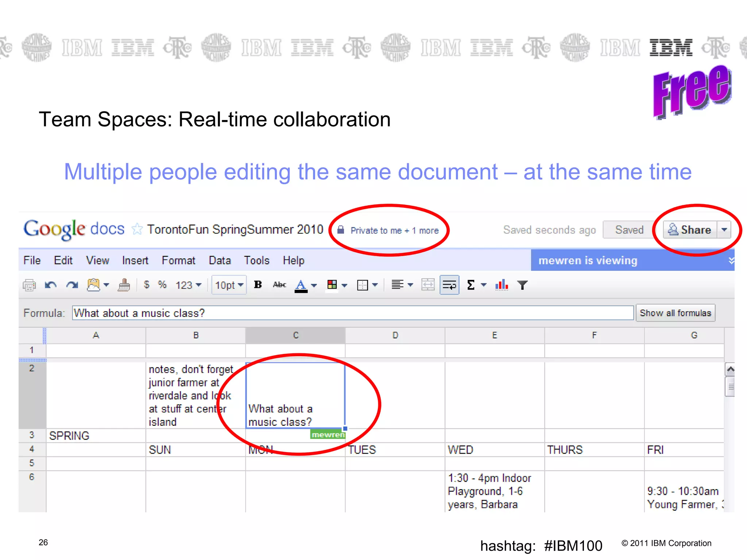Open the Edit menu
Viewport: 747px width, 560px height.
[63, 260]
